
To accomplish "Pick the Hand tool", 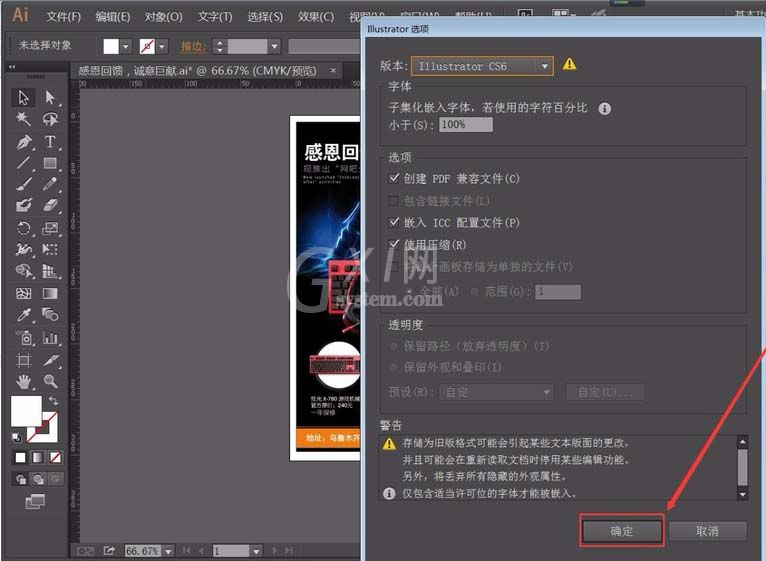I will [x=23, y=381].
